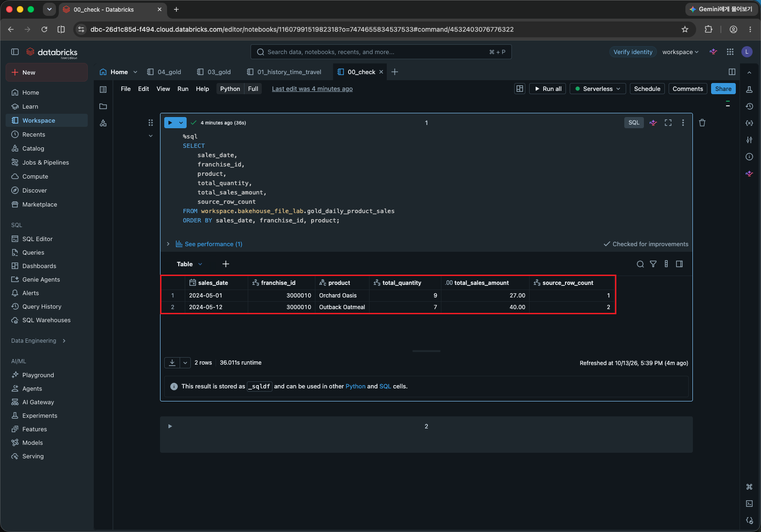Screen dimensions: 761x532
Task: Open download options dropdown arrow
Action: 185,362
